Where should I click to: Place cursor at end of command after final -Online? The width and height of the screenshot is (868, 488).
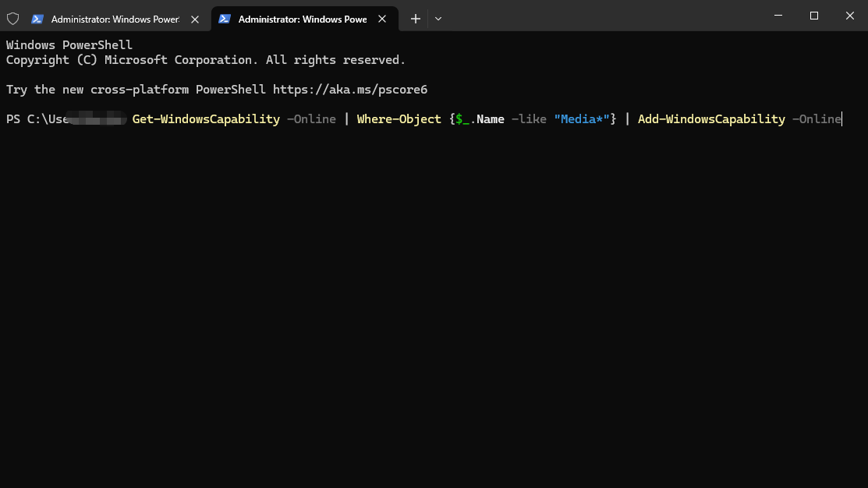[842, 119]
